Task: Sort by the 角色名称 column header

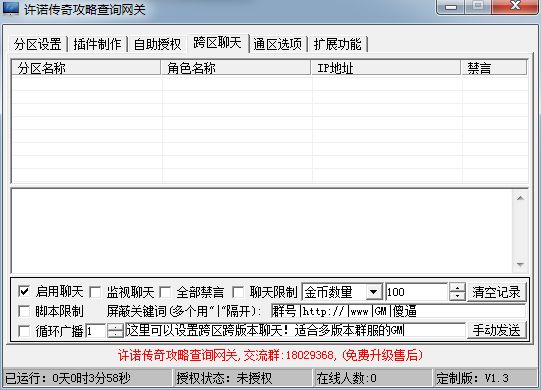Action: pos(236,68)
